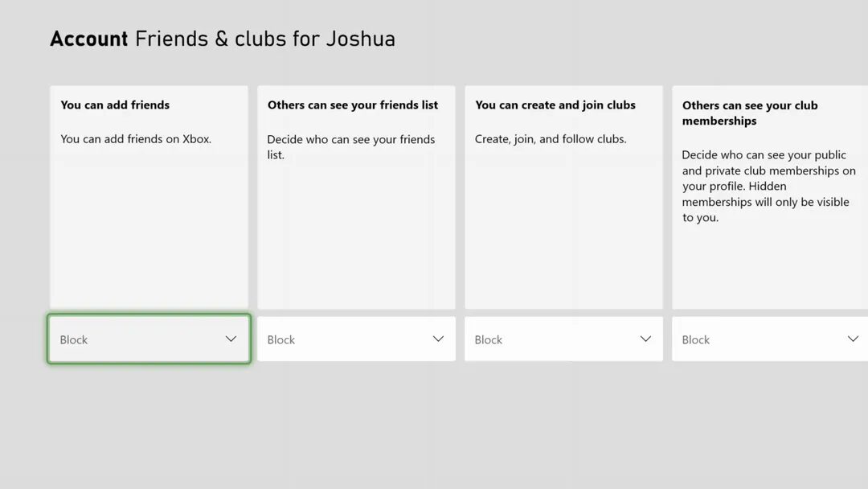Click empty area of create and join clubs card
Image resolution: width=868 pixels, height=489 pixels.
pyautogui.click(x=563, y=233)
